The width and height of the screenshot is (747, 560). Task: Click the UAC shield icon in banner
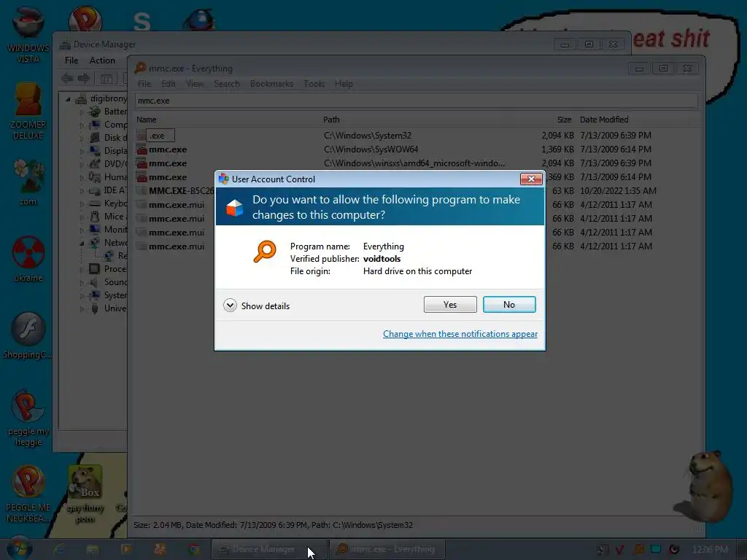point(234,208)
